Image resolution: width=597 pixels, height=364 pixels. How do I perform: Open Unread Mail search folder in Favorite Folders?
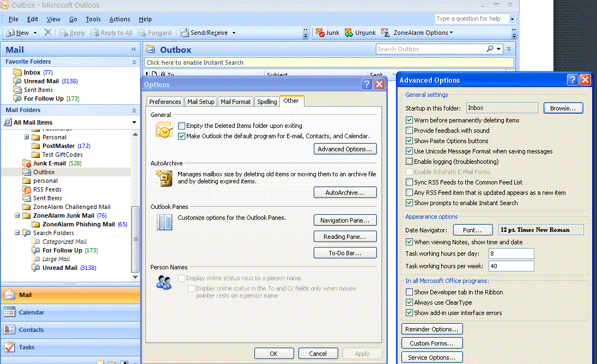41,81
